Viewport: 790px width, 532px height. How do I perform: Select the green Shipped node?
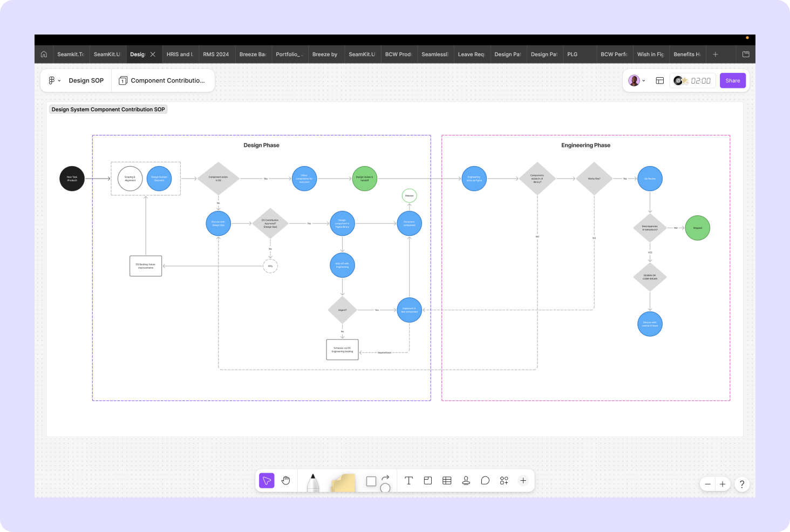(698, 228)
